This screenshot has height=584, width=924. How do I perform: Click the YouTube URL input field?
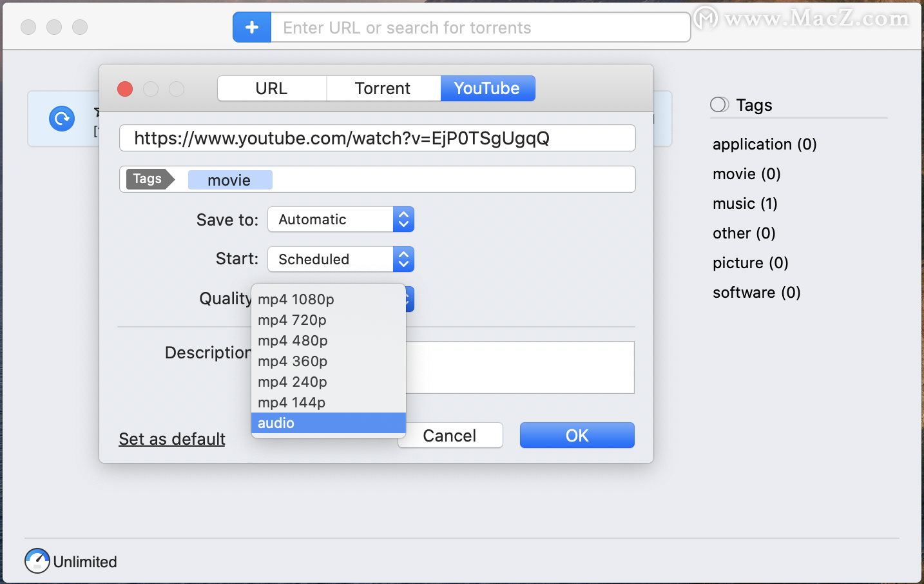pos(377,138)
